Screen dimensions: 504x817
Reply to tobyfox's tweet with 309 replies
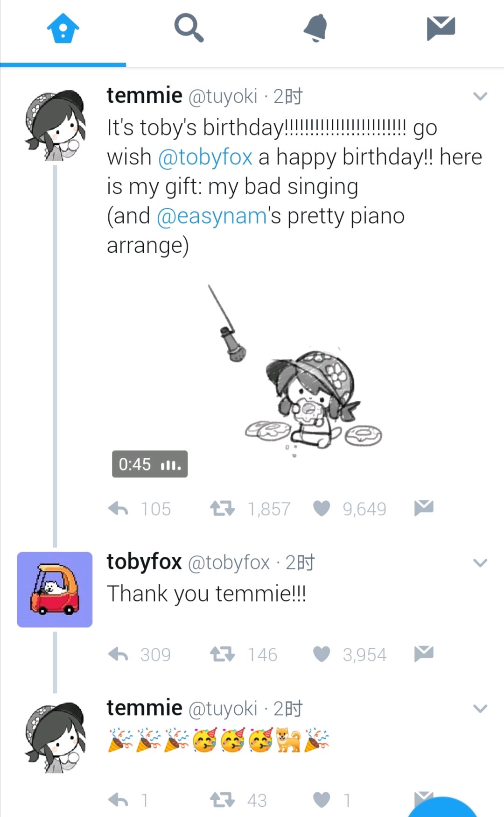(x=118, y=654)
